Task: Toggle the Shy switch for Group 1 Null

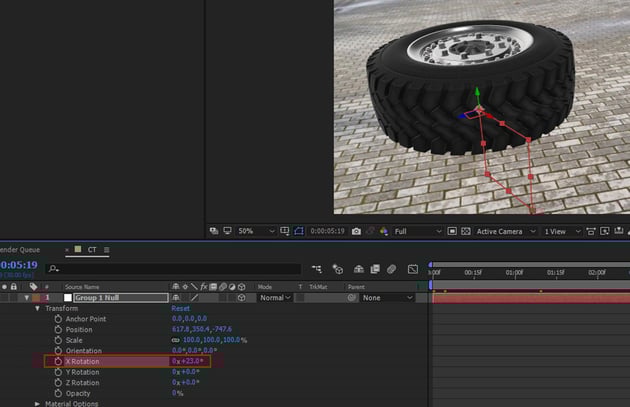Action: tap(176, 298)
